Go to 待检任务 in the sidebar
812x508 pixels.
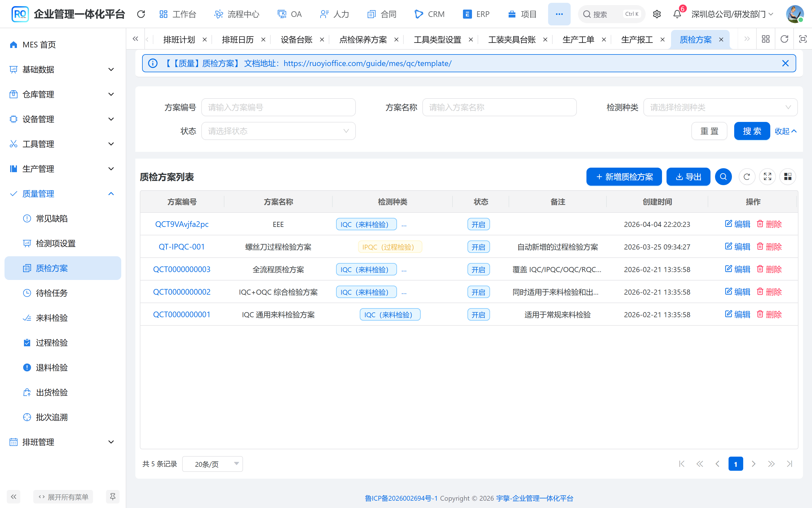(63, 293)
